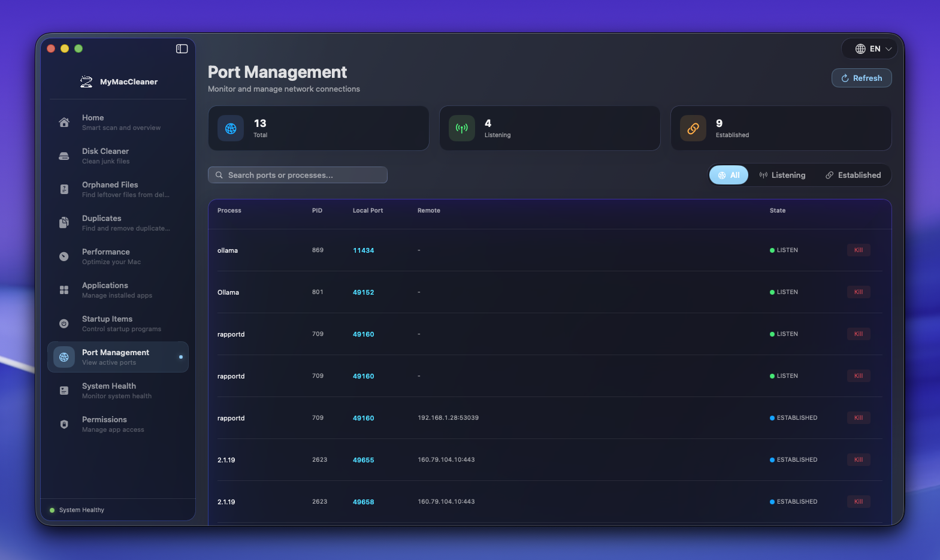940x560 pixels.
Task: Click local port 49658
Action: [364, 502]
